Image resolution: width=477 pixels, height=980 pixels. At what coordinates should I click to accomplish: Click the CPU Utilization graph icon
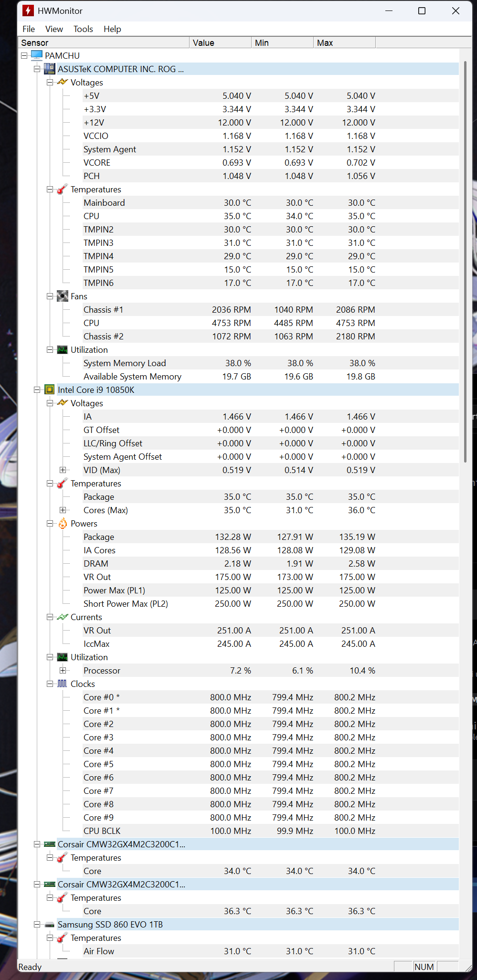pyautogui.click(x=63, y=657)
